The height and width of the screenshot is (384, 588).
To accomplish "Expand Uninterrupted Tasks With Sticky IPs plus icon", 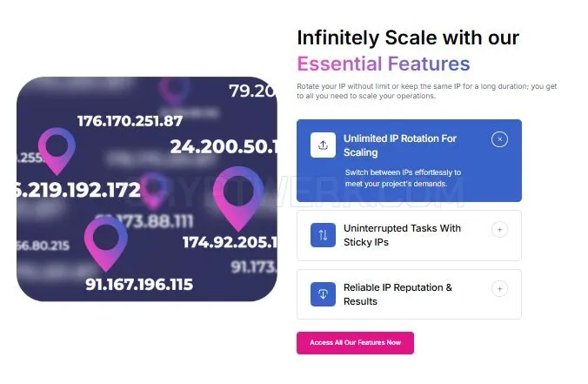I will pyautogui.click(x=499, y=229).
